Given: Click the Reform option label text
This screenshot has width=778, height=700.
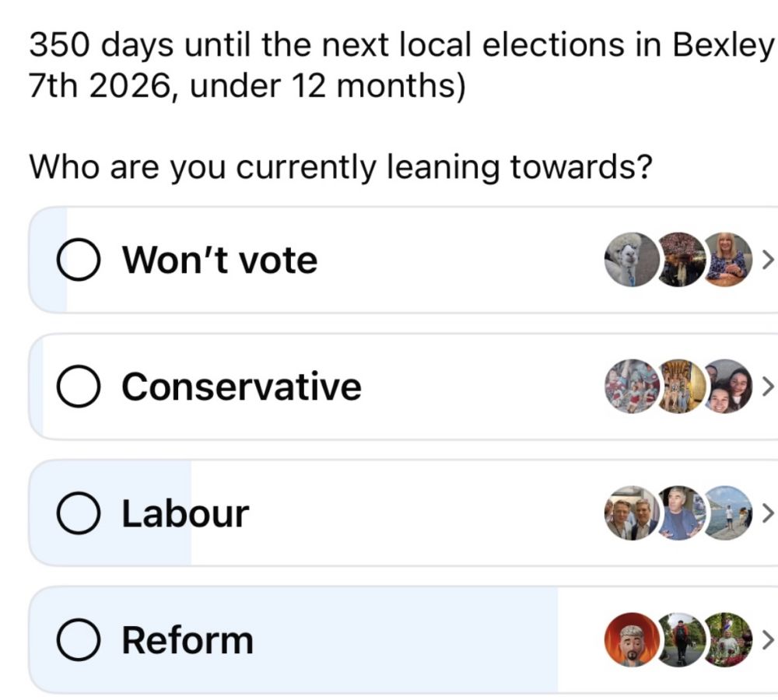Looking at the screenshot, I should pos(187,641).
